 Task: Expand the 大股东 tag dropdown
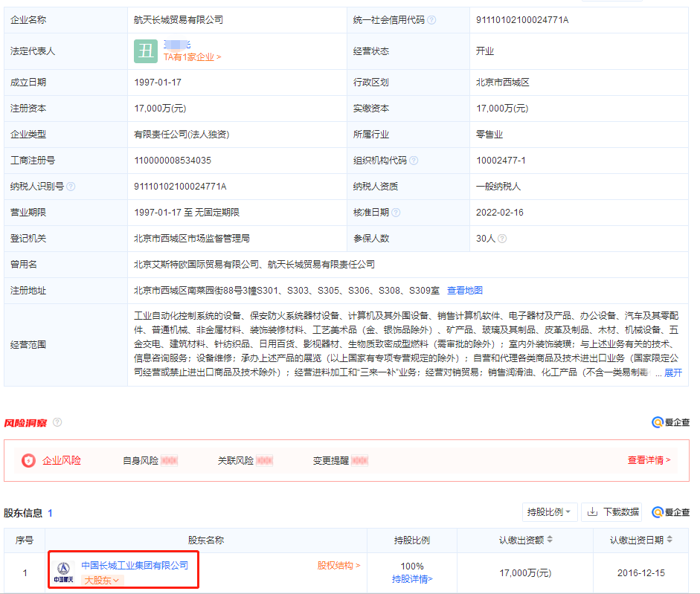click(x=102, y=581)
